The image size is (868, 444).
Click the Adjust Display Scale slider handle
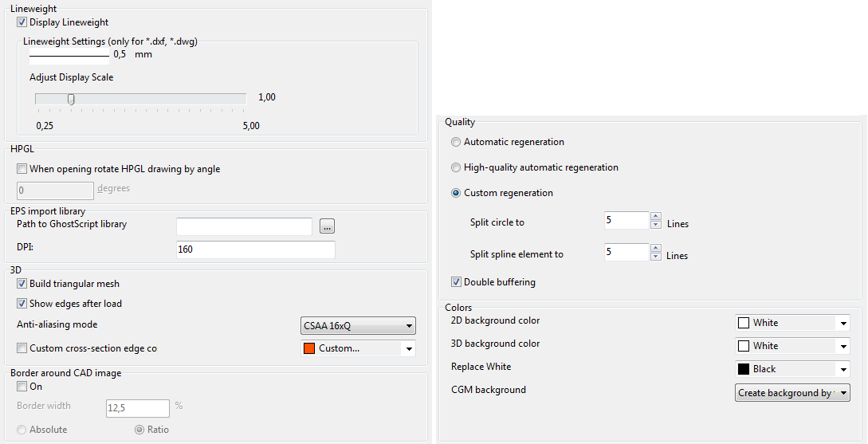[71, 99]
